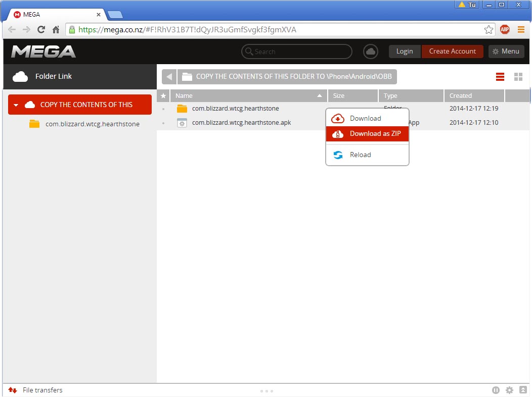Click the three-dot handle on bottom bar
Screen dimensions: 532x397
[267, 391]
